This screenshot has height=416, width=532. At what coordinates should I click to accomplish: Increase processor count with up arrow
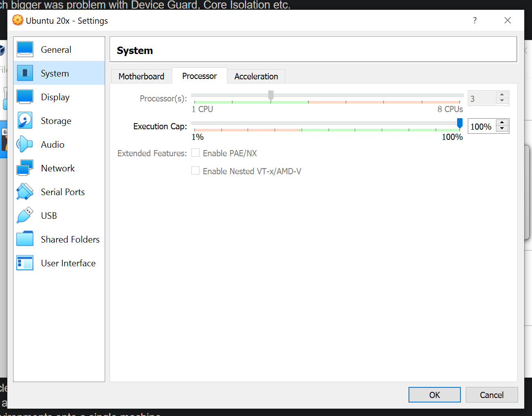pyautogui.click(x=502, y=95)
